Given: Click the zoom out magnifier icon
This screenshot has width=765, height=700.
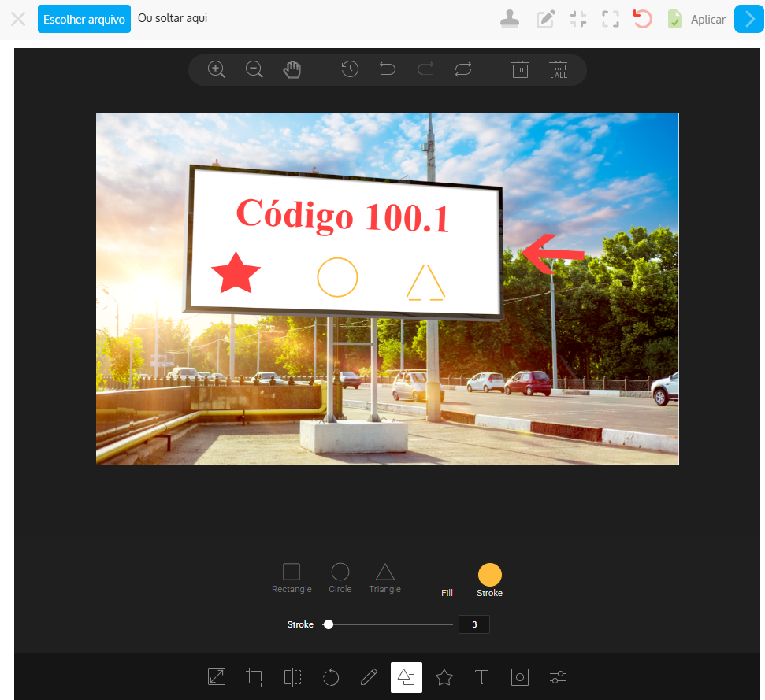Looking at the screenshot, I should [254, 69].
